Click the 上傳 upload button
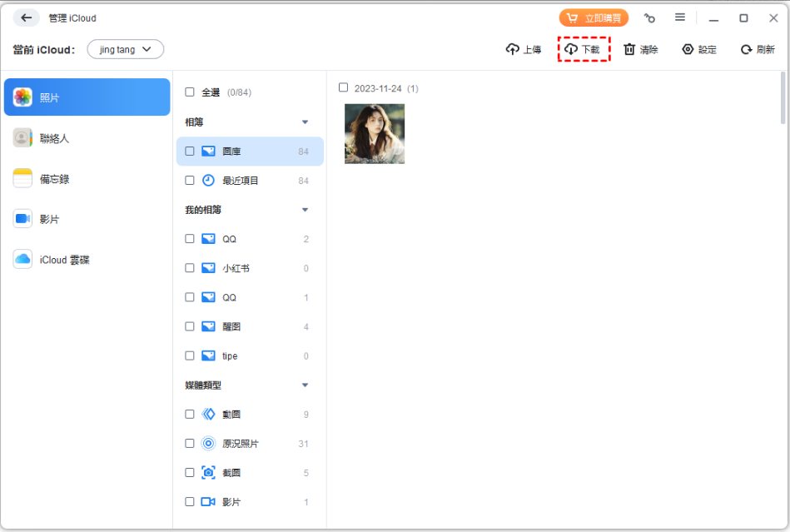 click(x=524, y=49)
